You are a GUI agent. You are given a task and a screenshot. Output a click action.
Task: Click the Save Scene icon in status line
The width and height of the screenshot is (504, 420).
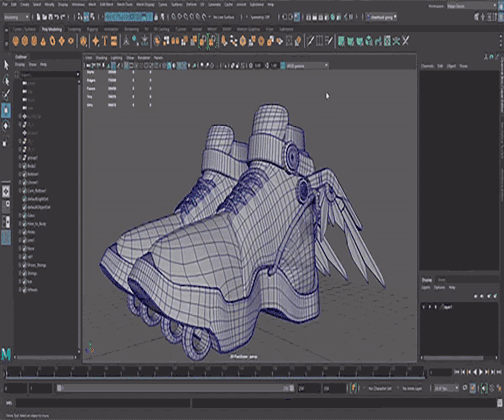pyautogui.click(x=50, y=17)
